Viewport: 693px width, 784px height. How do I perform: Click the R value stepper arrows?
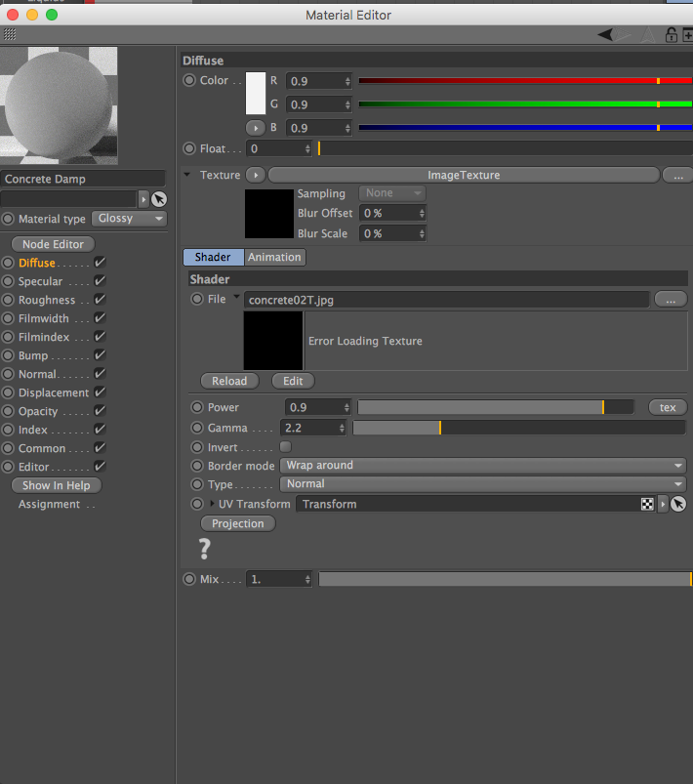pyautogui.click(x=347, y=81)
